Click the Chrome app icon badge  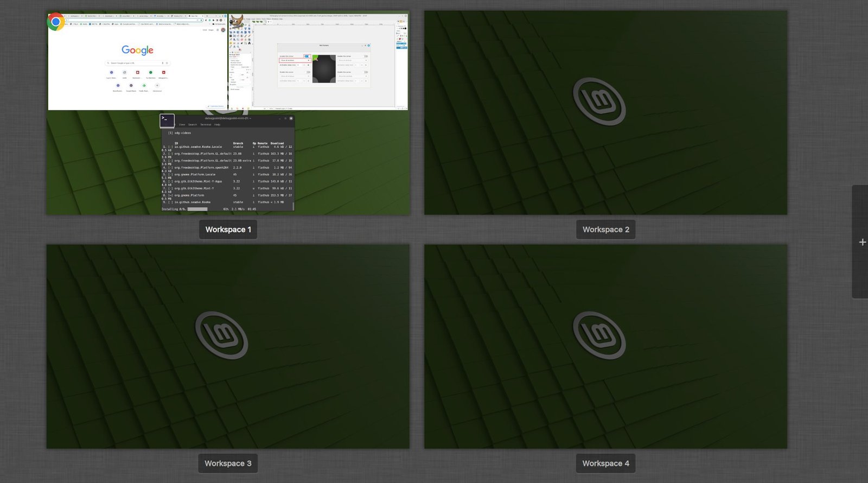tap(56, 22)
